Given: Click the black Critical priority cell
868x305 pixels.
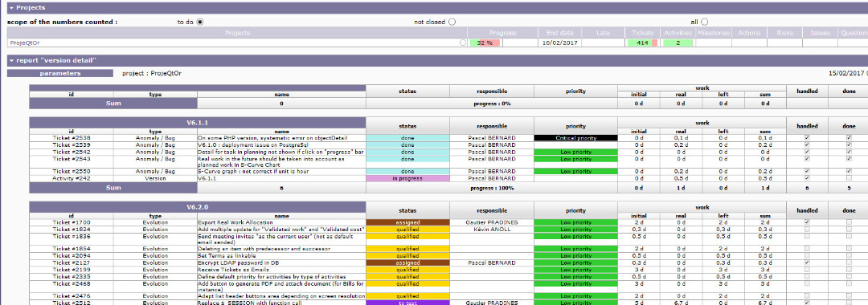Looking at the screenshot, I should pos(575,137).
